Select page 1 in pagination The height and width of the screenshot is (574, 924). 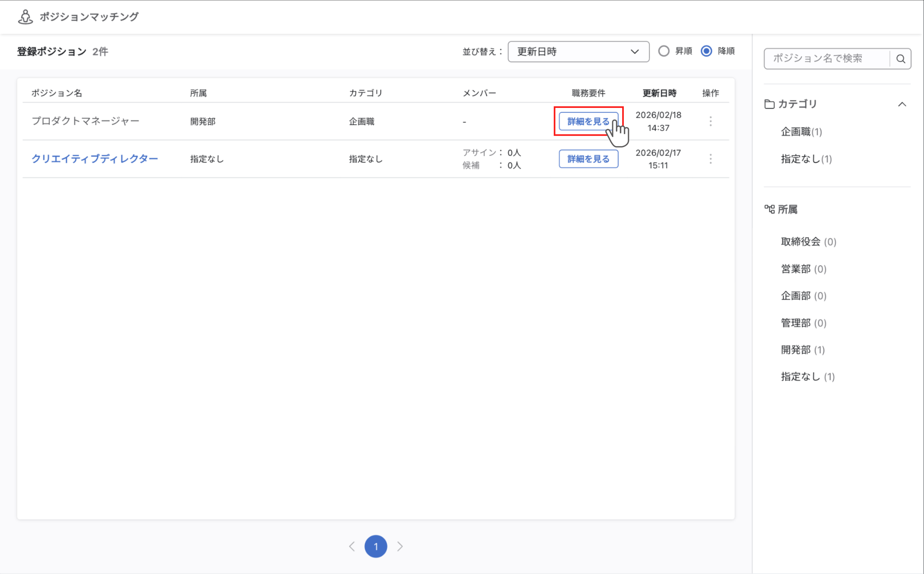click(x=376, y=546)
